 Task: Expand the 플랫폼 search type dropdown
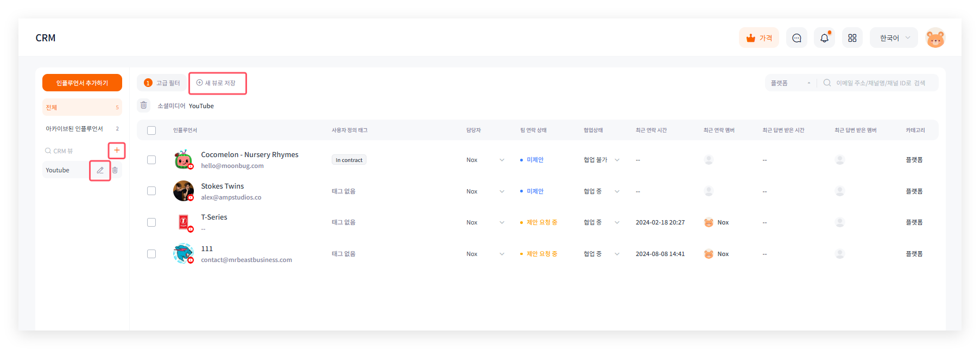(790, 83)
